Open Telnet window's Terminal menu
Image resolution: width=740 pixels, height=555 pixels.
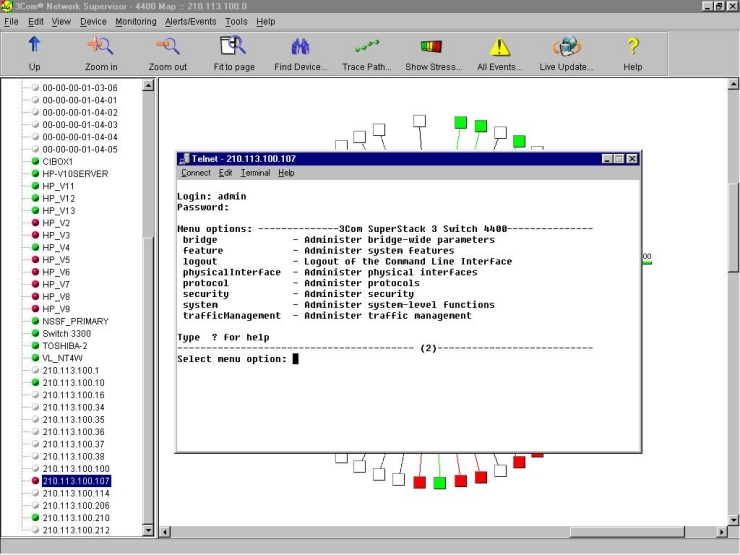tap(255, 173)
